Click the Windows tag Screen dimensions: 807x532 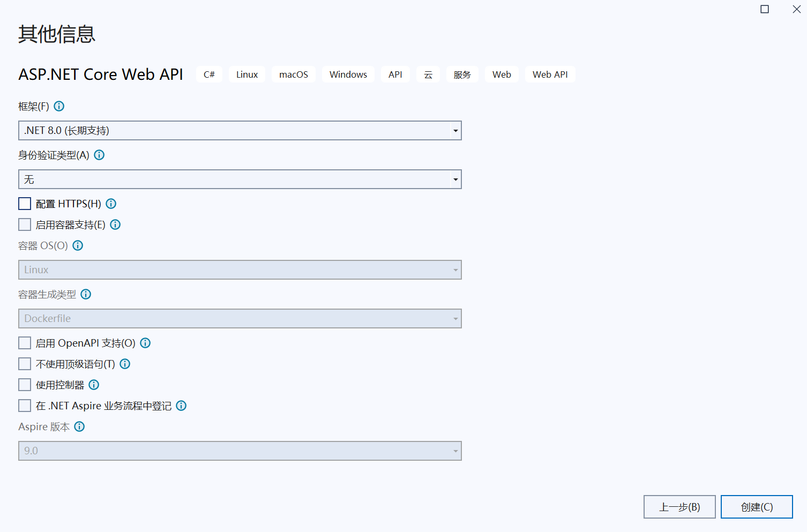coord(348,74)
